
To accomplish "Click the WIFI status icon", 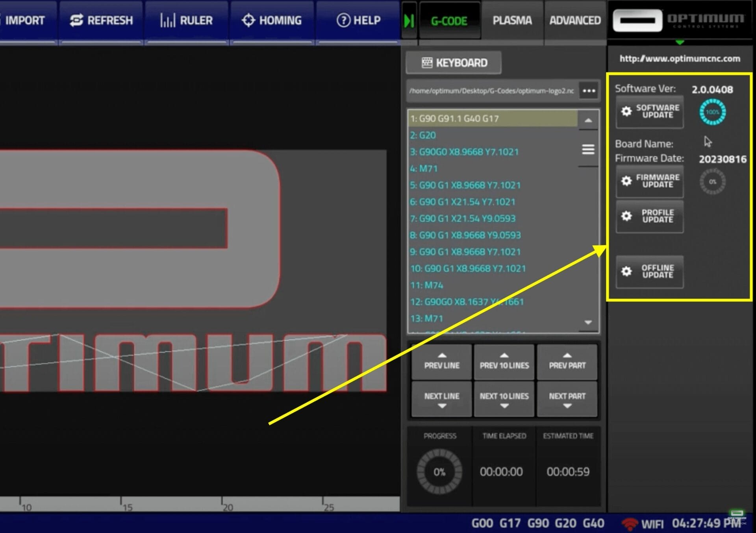I will pyautogui.click(x=630, y=524).
